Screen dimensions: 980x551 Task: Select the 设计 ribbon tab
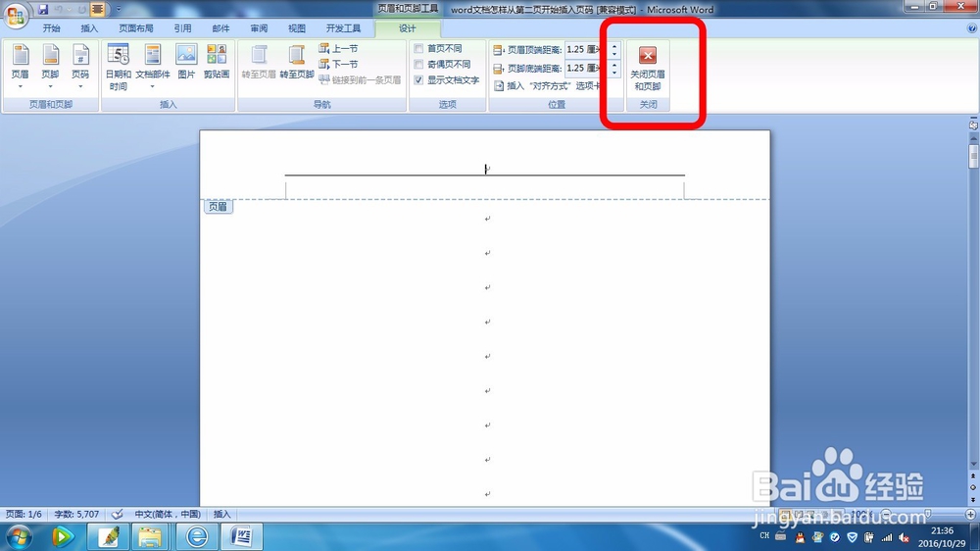[408, 28]
